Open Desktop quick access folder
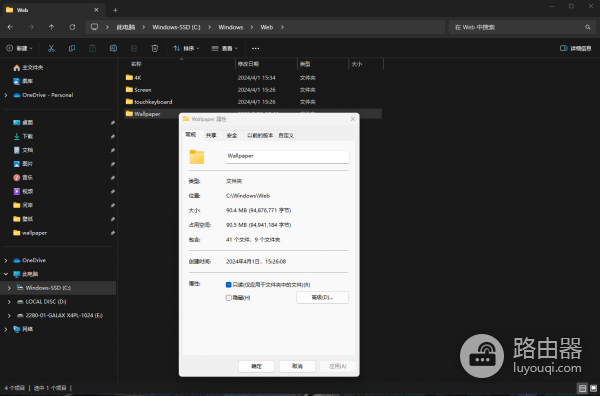This screenshot has width=600, height=396. tap(23, 122)
